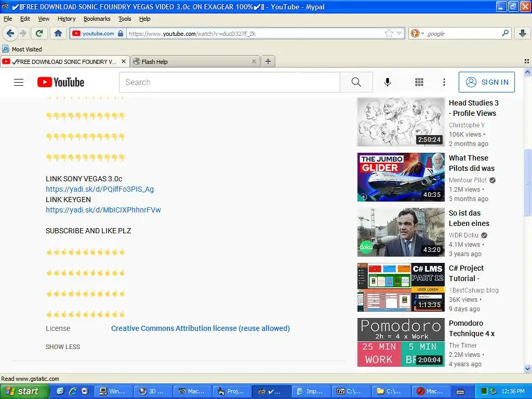Reload the page with the refresh icon
Screen dimensions: 532x399
(39, 33)
